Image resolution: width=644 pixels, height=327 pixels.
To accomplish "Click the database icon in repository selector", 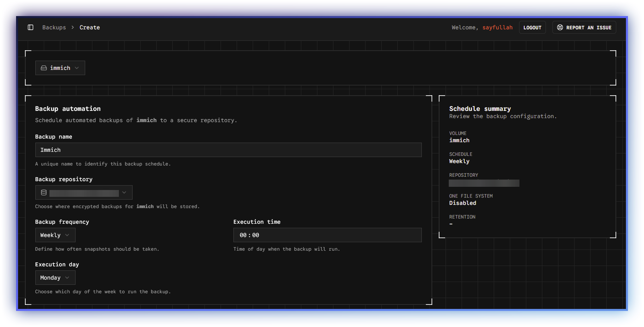I will (44, 193).
